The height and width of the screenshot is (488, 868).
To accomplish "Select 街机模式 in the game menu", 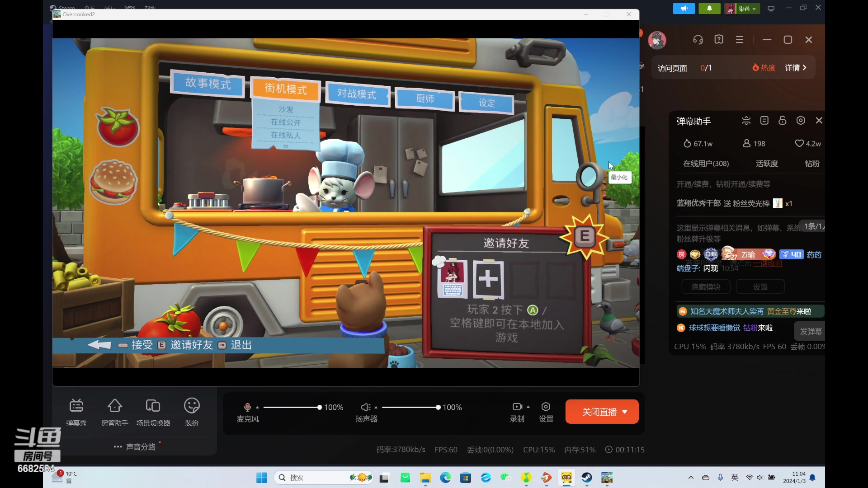I will (286, 89).
